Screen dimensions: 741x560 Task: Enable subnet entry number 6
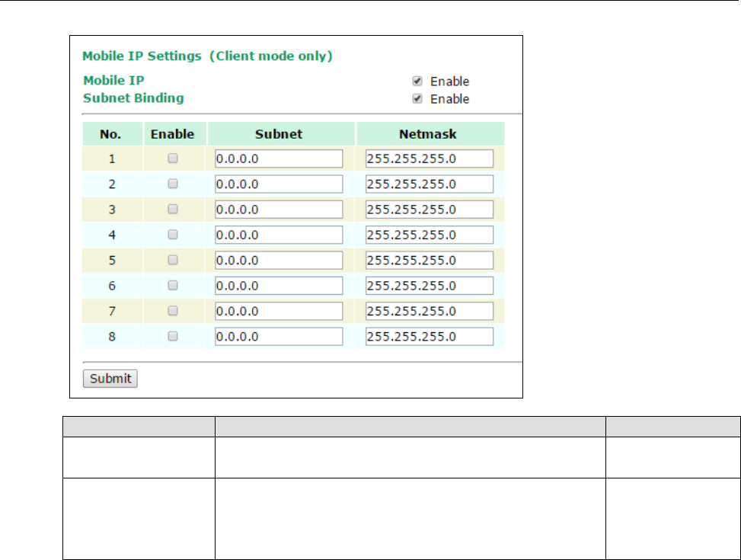click(173, 285)
